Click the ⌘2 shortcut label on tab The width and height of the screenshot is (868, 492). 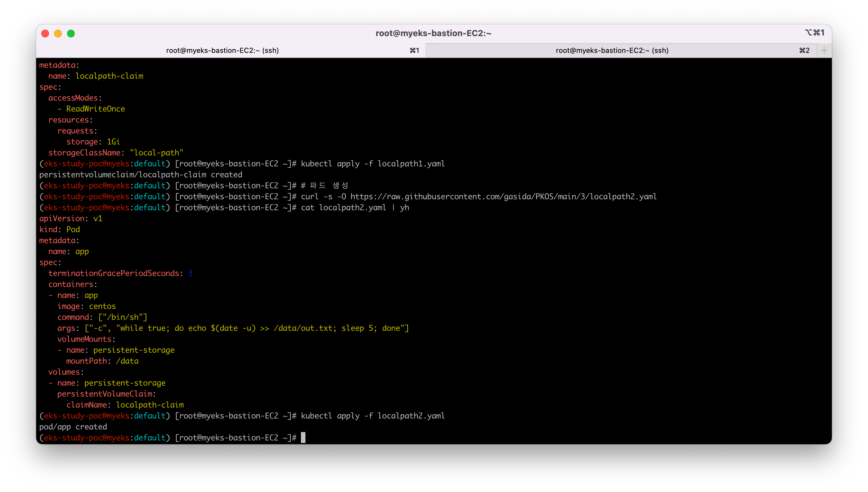(804, 50)
